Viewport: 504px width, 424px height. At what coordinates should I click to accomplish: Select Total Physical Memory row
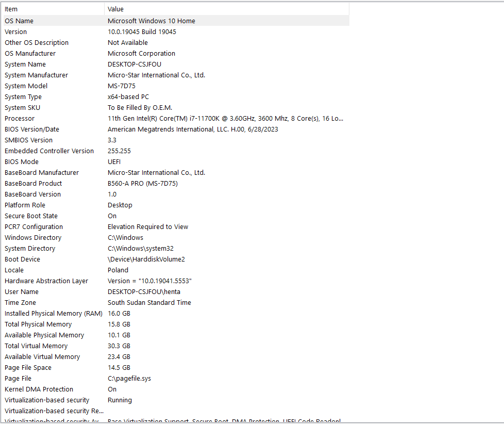(x=176, y=324)
